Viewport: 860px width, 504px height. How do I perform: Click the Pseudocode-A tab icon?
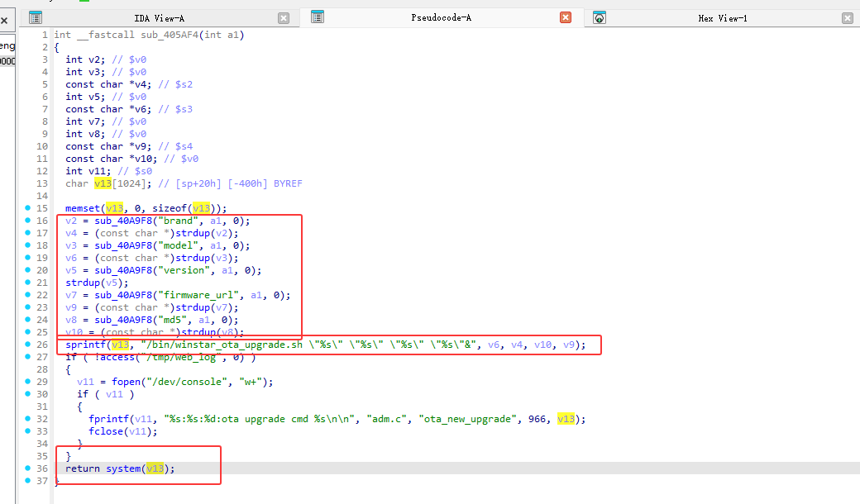(318, 17)
